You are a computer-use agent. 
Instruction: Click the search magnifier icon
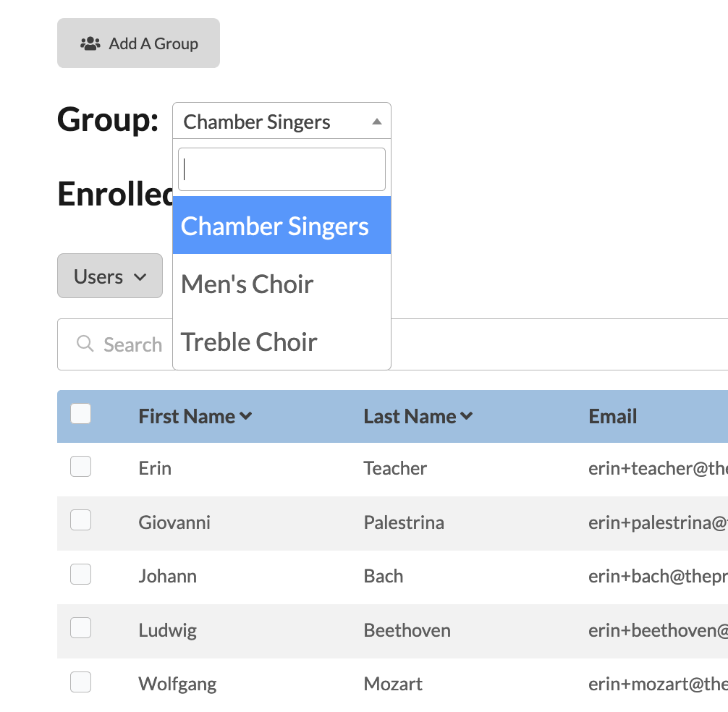click(85, 344)
